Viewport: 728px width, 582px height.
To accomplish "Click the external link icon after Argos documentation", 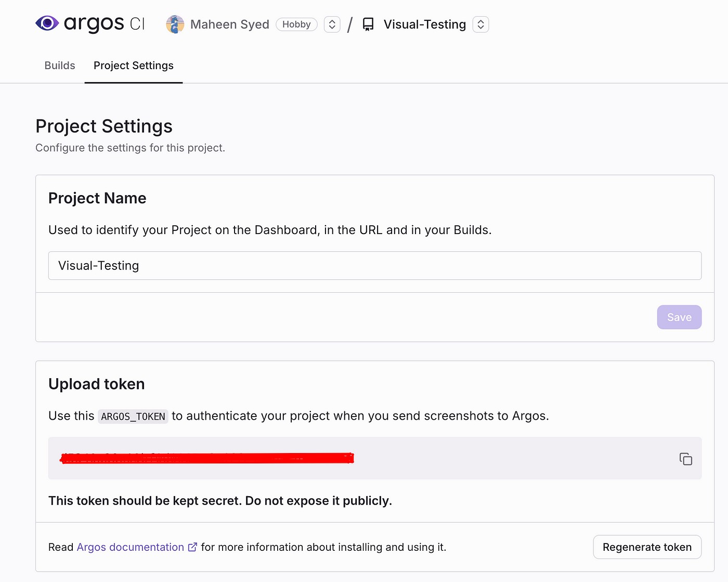I will [x=192, y=547].
